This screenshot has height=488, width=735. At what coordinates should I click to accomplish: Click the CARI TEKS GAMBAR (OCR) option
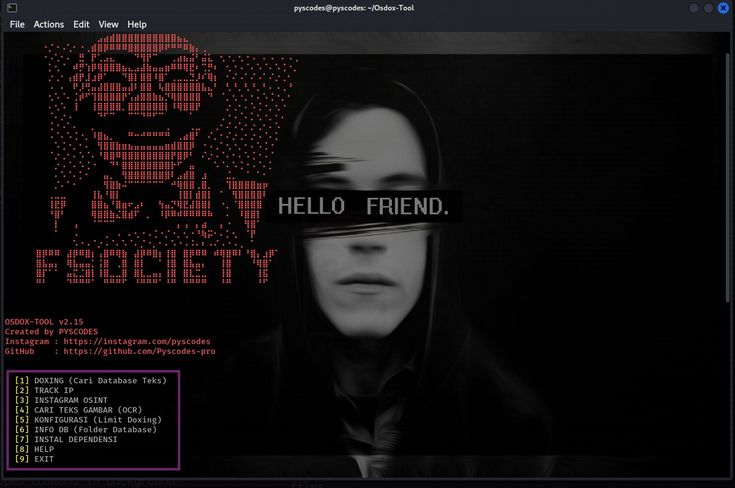(88, 410)
